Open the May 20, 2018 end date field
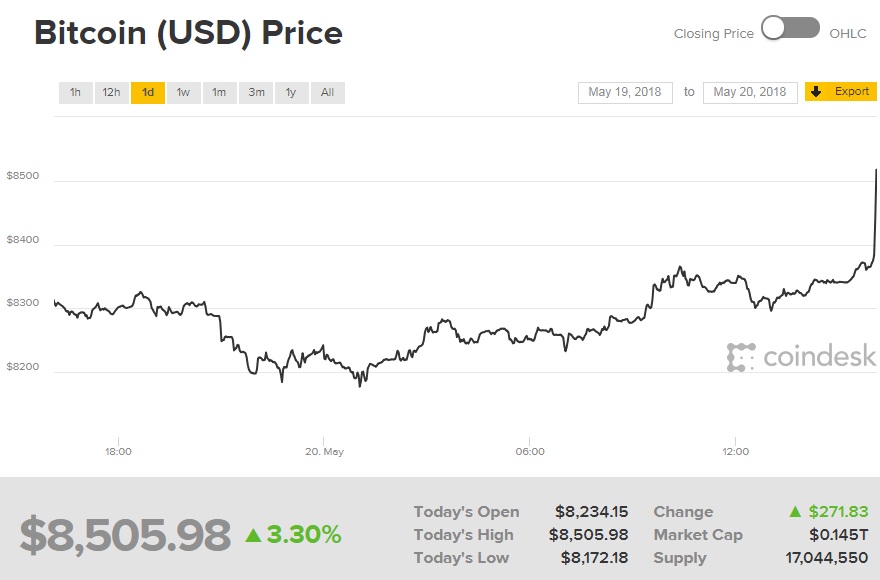 [x=749, y=91]
